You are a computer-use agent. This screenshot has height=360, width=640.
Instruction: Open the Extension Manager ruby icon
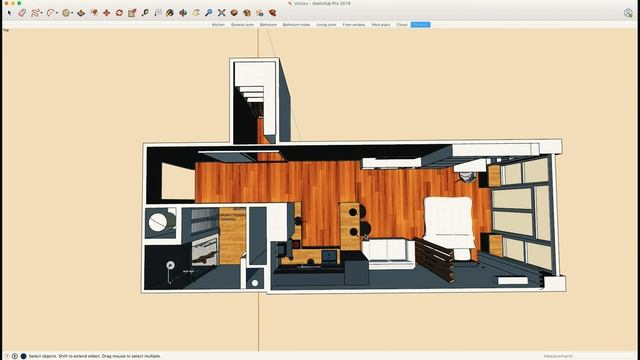tap(272, 13)
